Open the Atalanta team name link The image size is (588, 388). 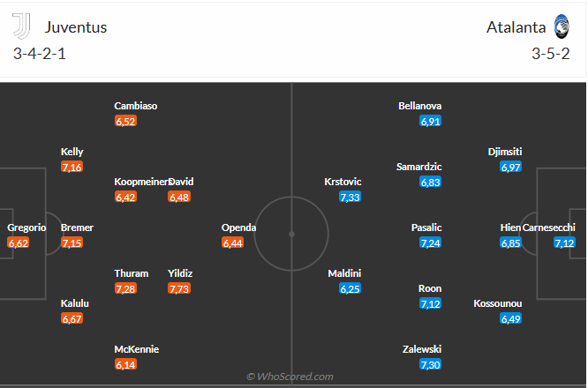[514, 27]
